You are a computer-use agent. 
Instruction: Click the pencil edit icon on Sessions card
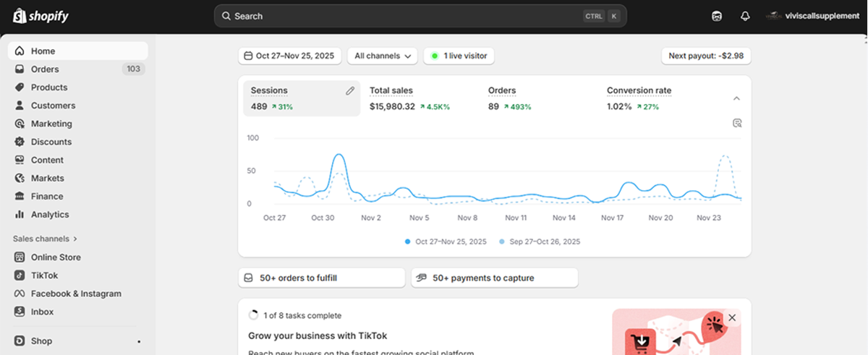[350, 91]
